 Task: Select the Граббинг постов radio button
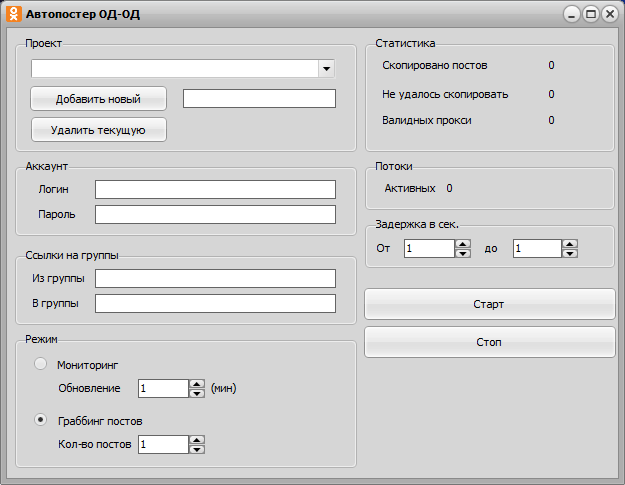tap(41, 420)
